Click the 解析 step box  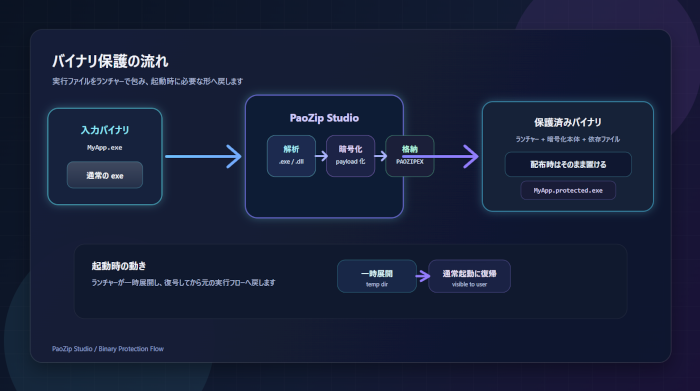291,156
